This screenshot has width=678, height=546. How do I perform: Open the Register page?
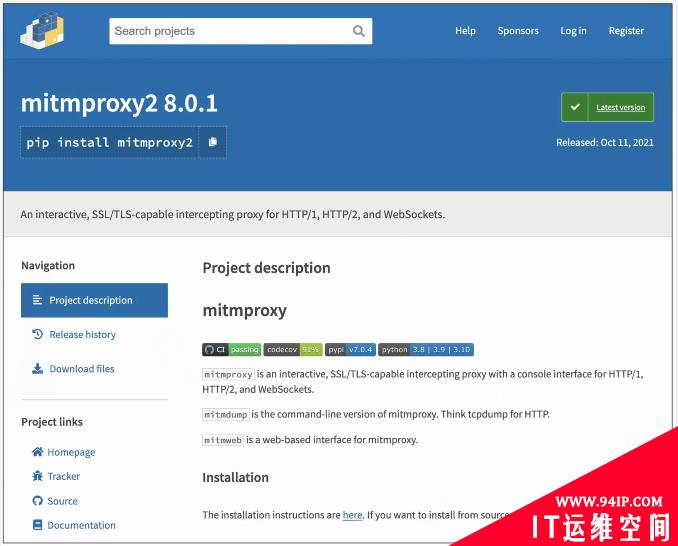626,31
